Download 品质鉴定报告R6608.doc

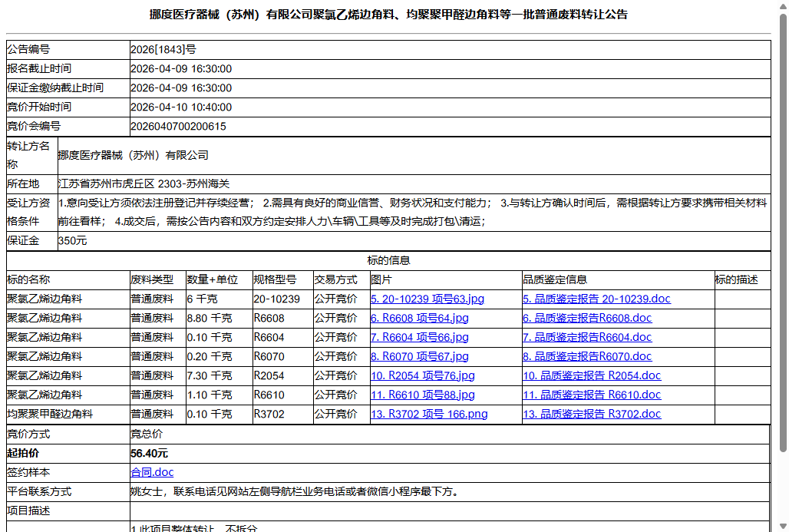[587, 318]
